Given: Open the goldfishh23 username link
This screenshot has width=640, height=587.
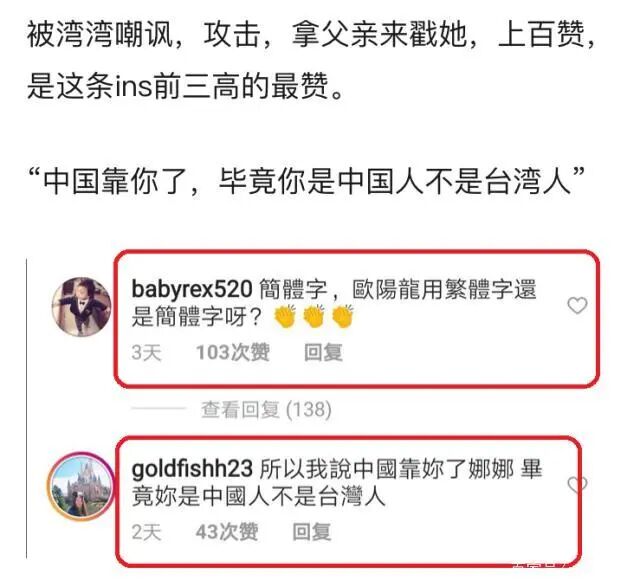Looking at the screenshot, I should (x=192, y=469).
